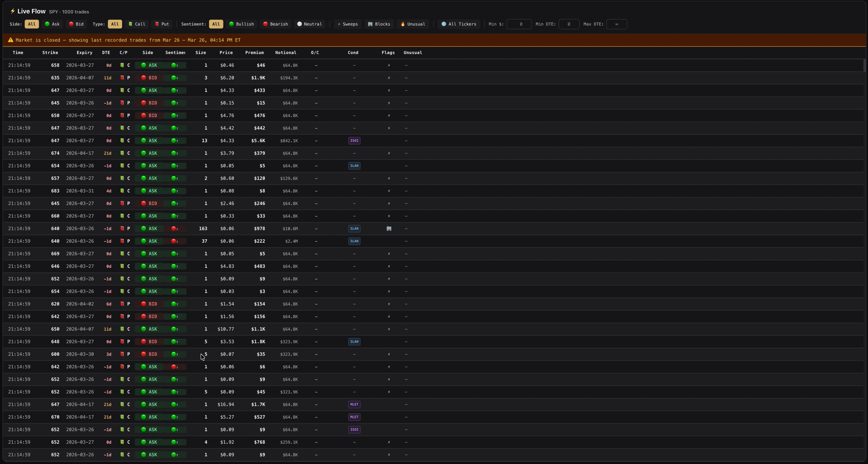Click bearish sentiment icon on size 163 row
The image size is (868, 464).
pos(175,228)
